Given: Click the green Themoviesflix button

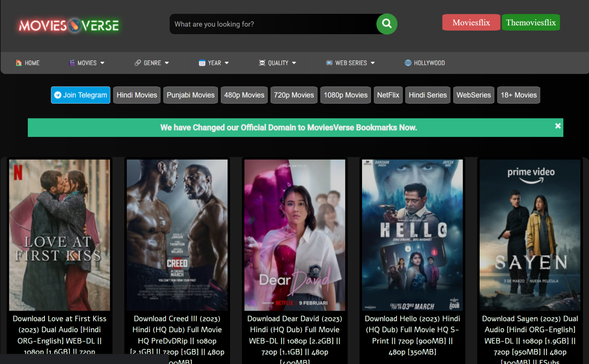Looking at the screenshot, I should pos(531,22).
